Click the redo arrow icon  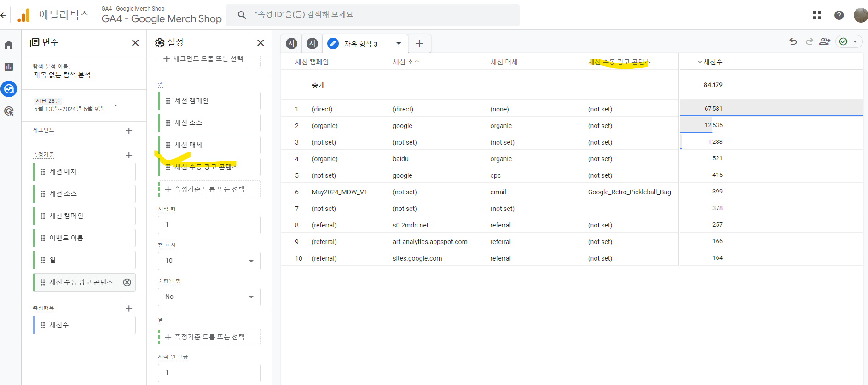[x=809, y=41]
